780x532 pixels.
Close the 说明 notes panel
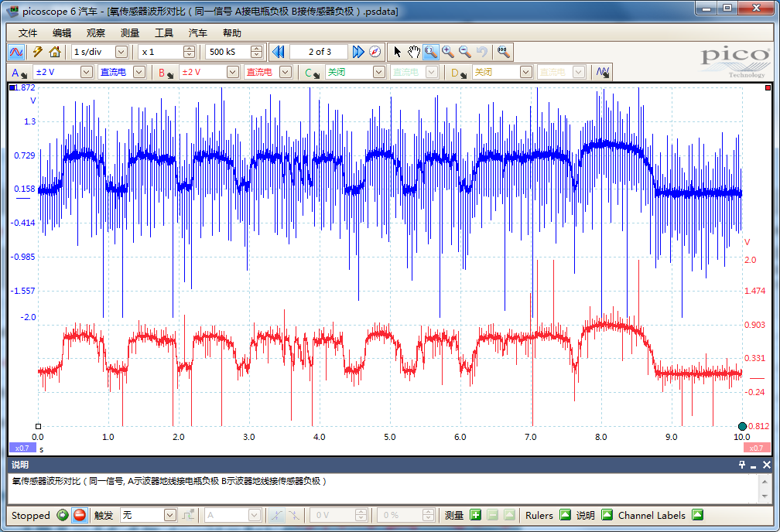click(x=767, y=465)
